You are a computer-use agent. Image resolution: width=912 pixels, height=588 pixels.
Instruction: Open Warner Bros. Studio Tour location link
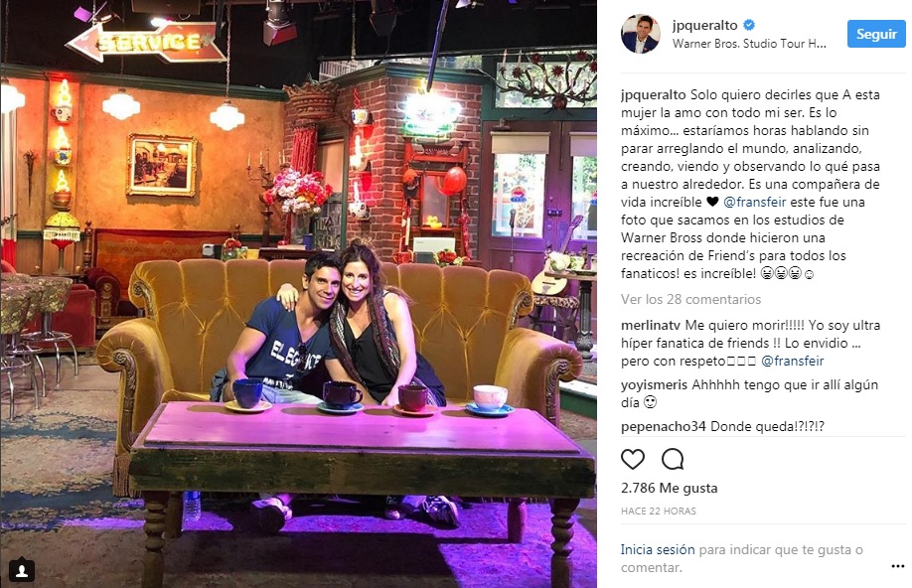[749, 44]
